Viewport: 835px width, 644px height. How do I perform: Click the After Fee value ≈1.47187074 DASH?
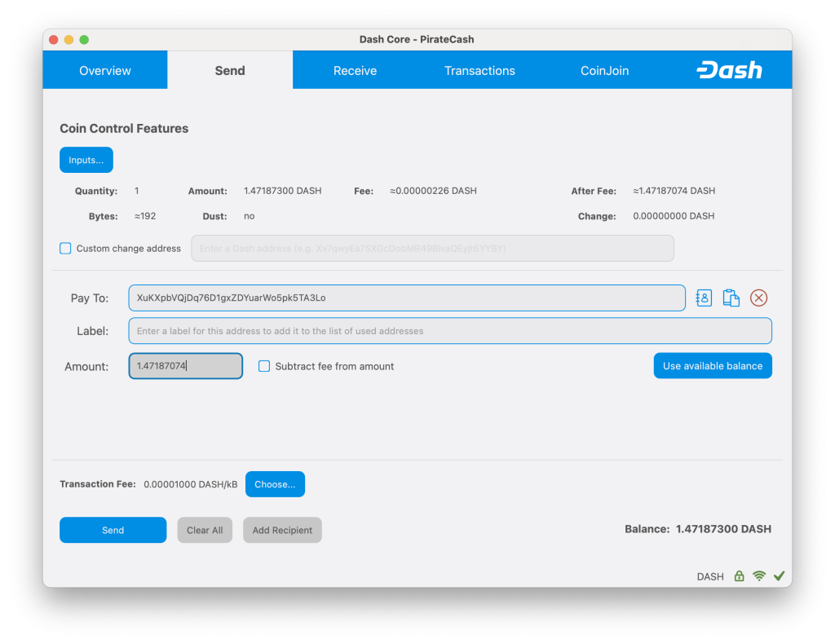(x=674, y=191)
